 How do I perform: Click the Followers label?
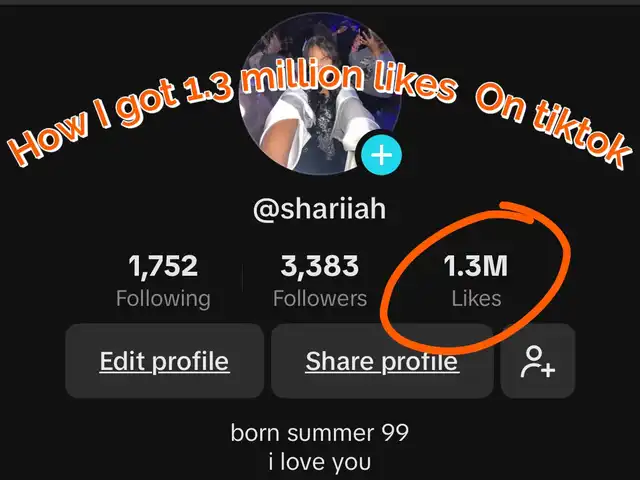point(320,299)
